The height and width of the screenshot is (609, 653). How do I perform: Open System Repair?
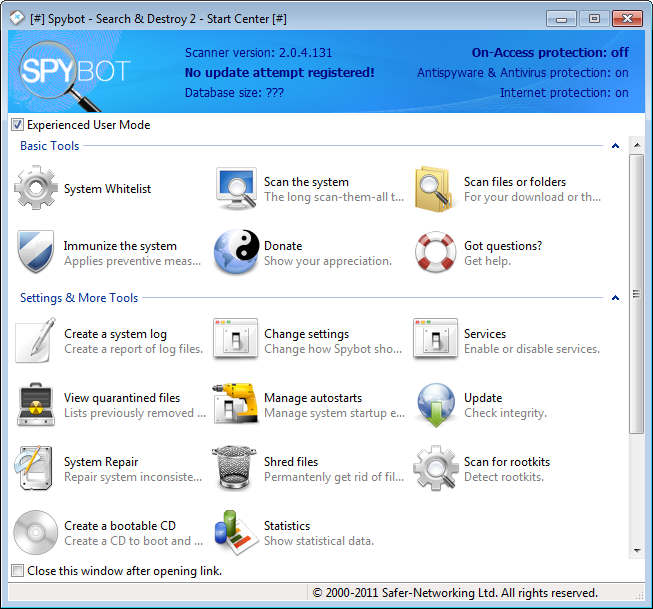click(101, 462)
